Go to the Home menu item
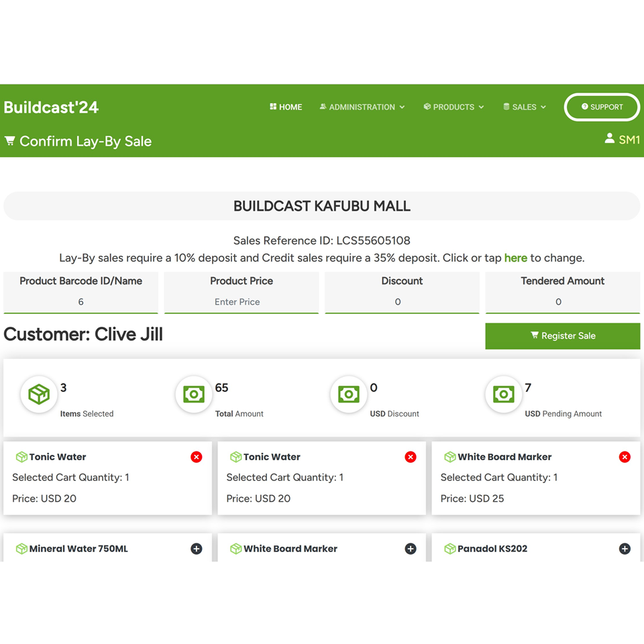The width and height of the screenshot is (644, 644). (x=286, y=107)
